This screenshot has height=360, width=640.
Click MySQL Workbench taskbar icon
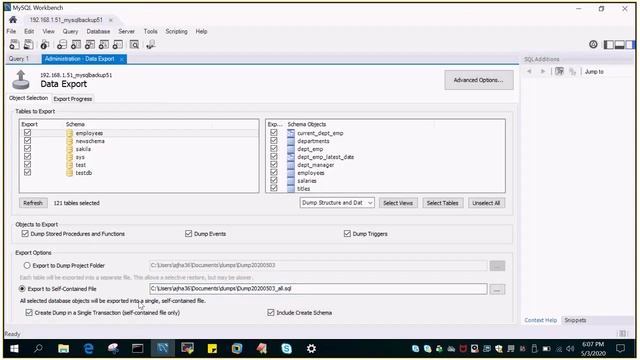click(x=162, y=349)
